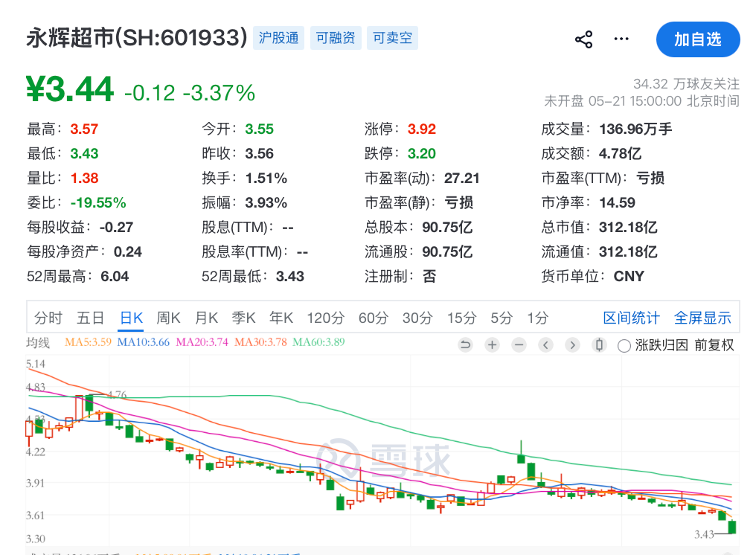Viewport: 756px width, 555px height.
Task: Open the 前复权 adjustment dropdown
Action: 714,344
